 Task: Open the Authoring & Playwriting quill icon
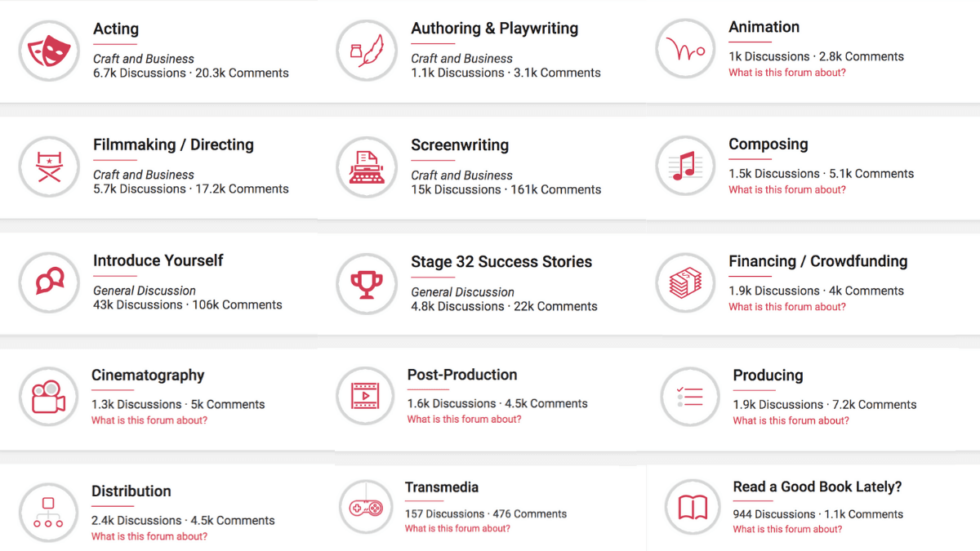367,51
